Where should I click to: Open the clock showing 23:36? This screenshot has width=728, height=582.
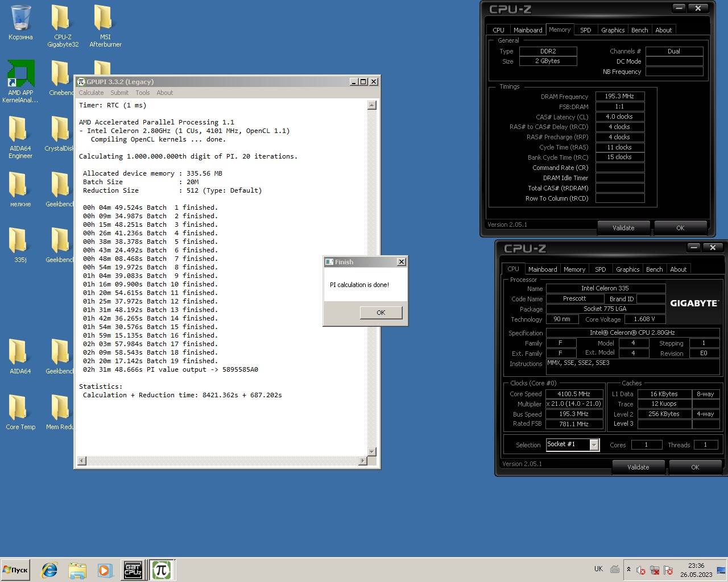[x=696, y=570]
